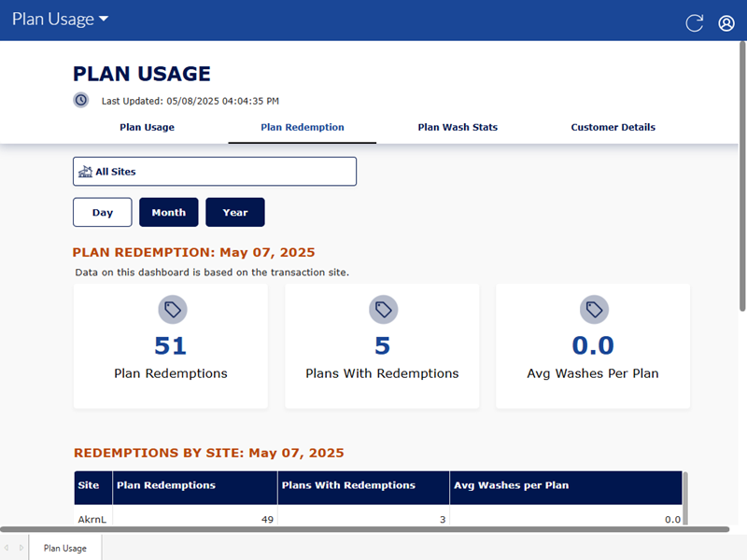Click the Site column header
Viewport: 747px width, 560px height.
(92, 487)
